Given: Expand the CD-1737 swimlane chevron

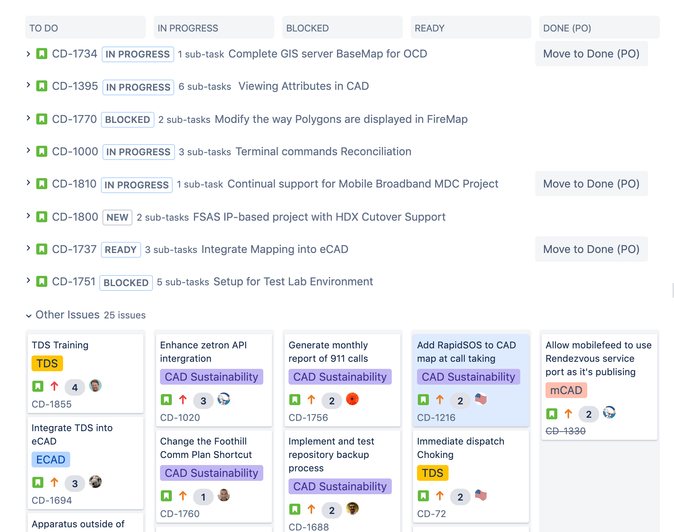Looking at the screenshot, I should click(x=28, y=248).
